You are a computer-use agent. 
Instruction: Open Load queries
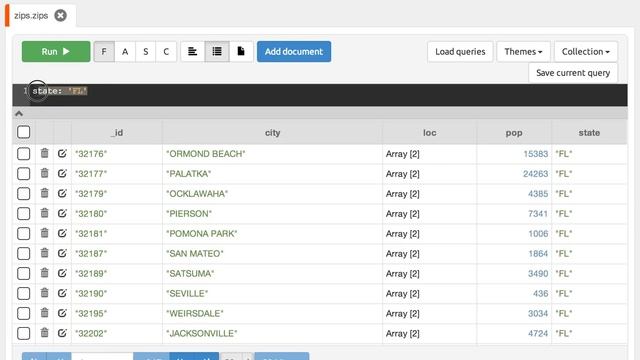click(x=460, y=51)
